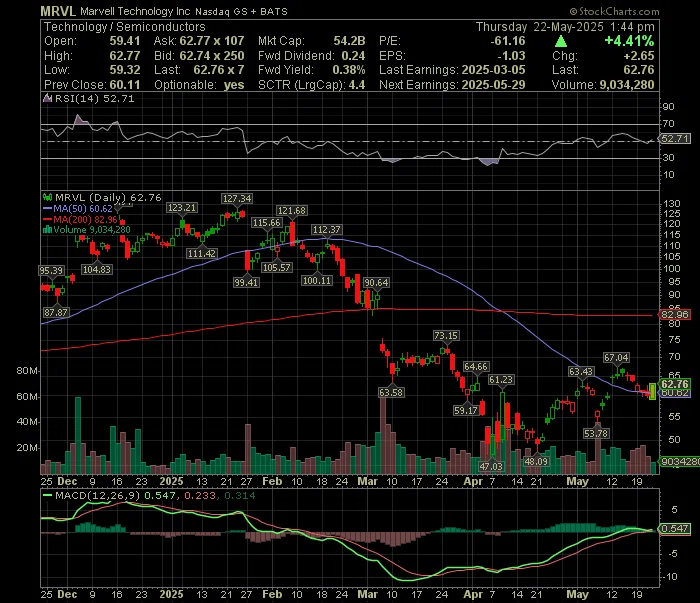
Task: Click the MRVL ticker symbol in the title
Action: (x=58, y=11)
